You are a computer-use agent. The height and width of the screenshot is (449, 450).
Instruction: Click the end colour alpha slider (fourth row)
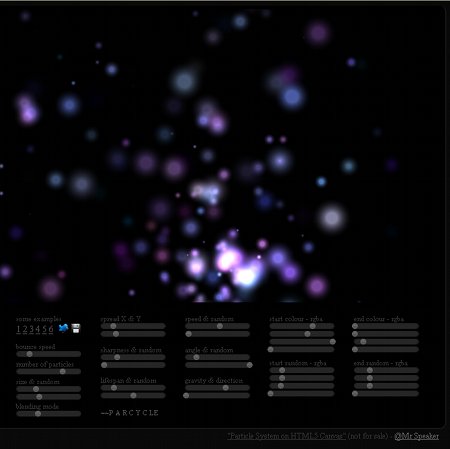[386, 349]
